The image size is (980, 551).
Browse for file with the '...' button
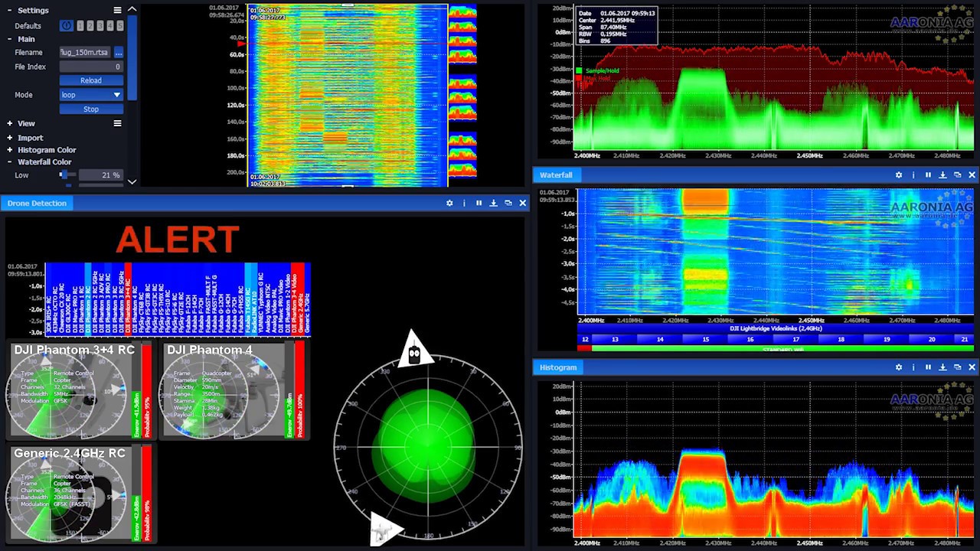pos(119,53)
